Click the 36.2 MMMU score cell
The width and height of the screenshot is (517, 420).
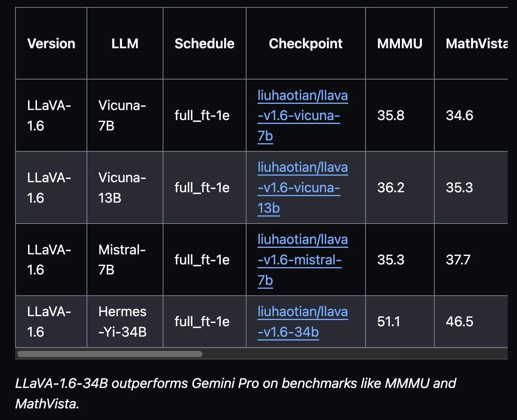point(391,188)
